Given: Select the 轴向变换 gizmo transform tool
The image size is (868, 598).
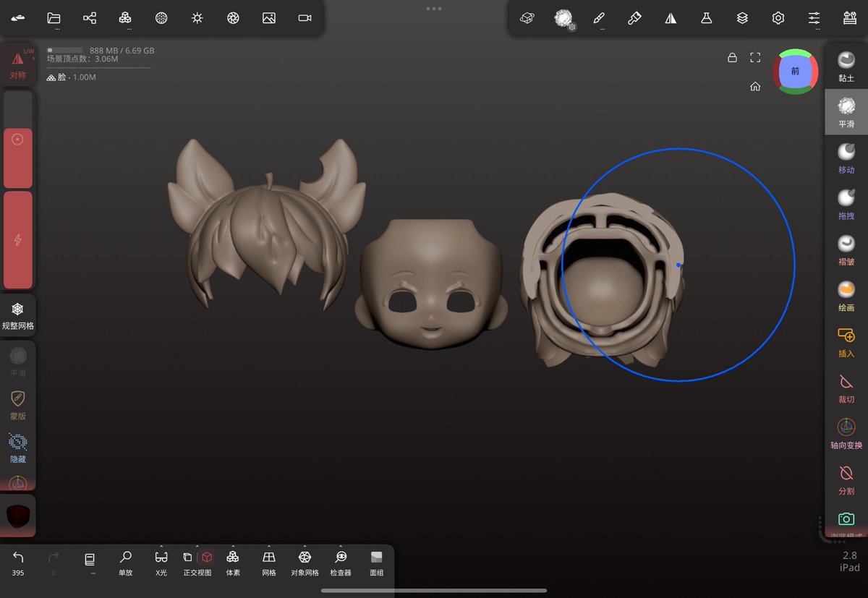Looking at the screenshot, I should coord(846,433).
